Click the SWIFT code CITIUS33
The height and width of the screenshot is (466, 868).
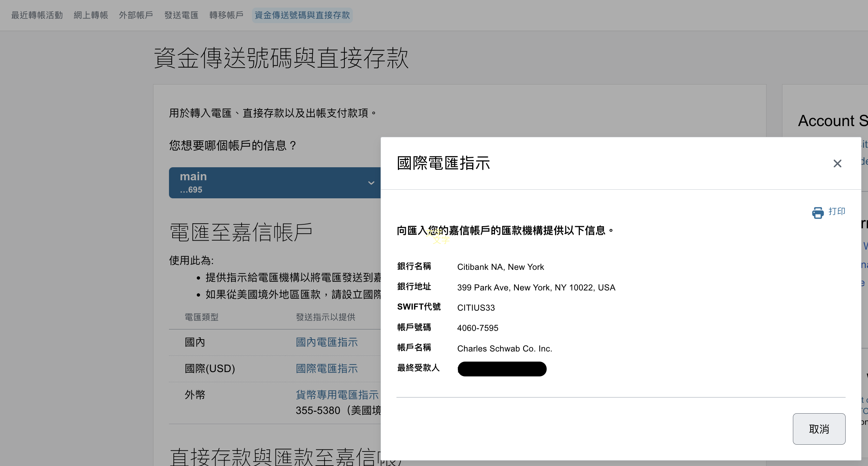click(476, 307)
